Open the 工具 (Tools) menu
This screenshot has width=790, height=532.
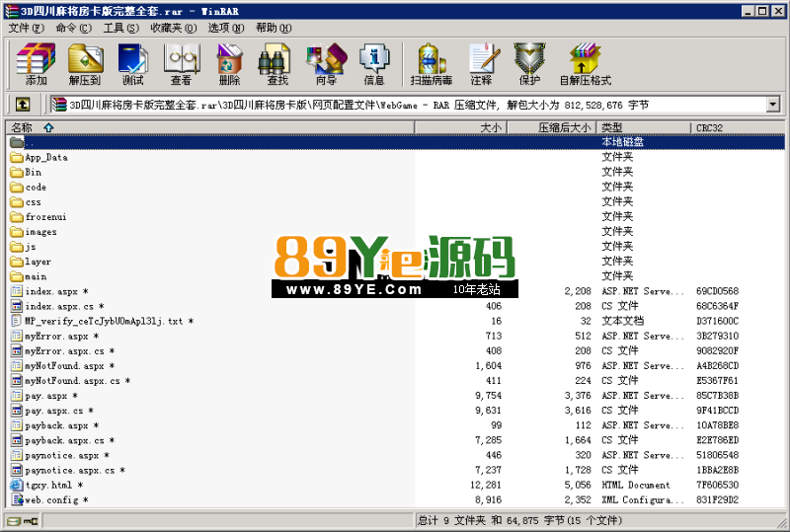120,28
